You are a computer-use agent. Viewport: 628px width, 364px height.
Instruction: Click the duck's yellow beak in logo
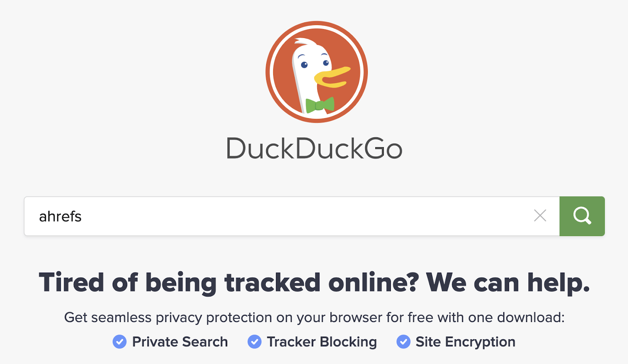pyautogui.click(x=332, y=77)
